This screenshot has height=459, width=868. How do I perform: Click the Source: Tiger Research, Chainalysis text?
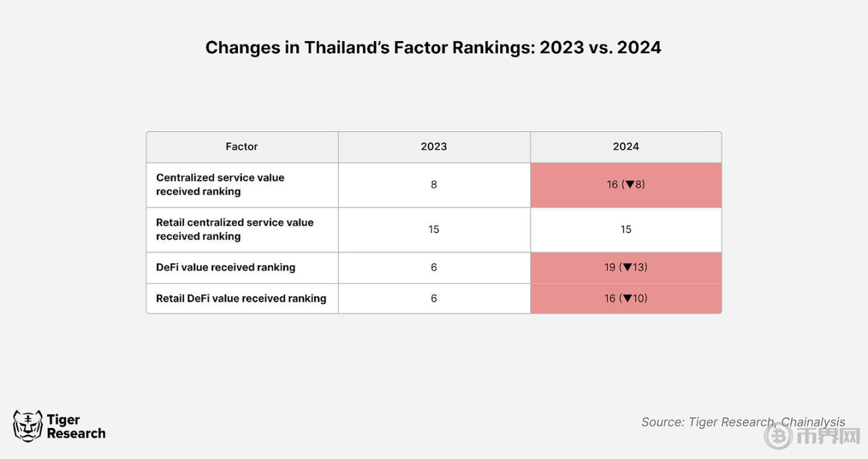743,422
